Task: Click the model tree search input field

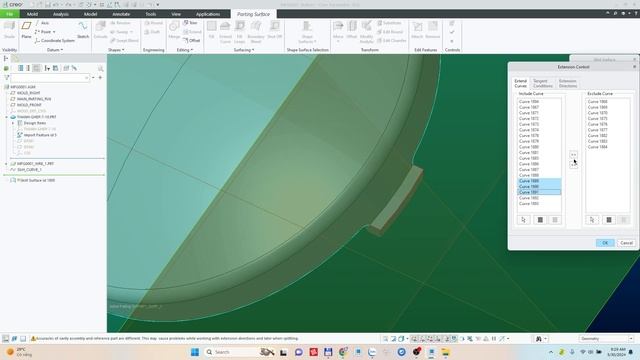Action: [50, 78]
